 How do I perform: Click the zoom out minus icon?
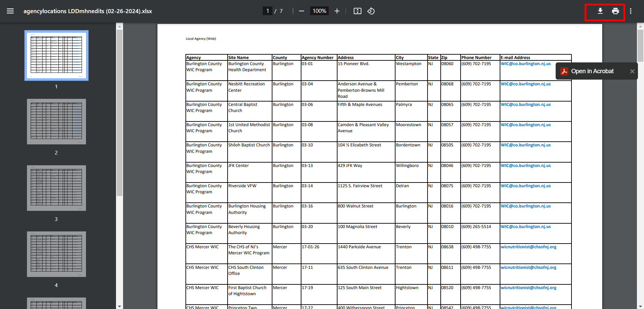pos(301,11)
